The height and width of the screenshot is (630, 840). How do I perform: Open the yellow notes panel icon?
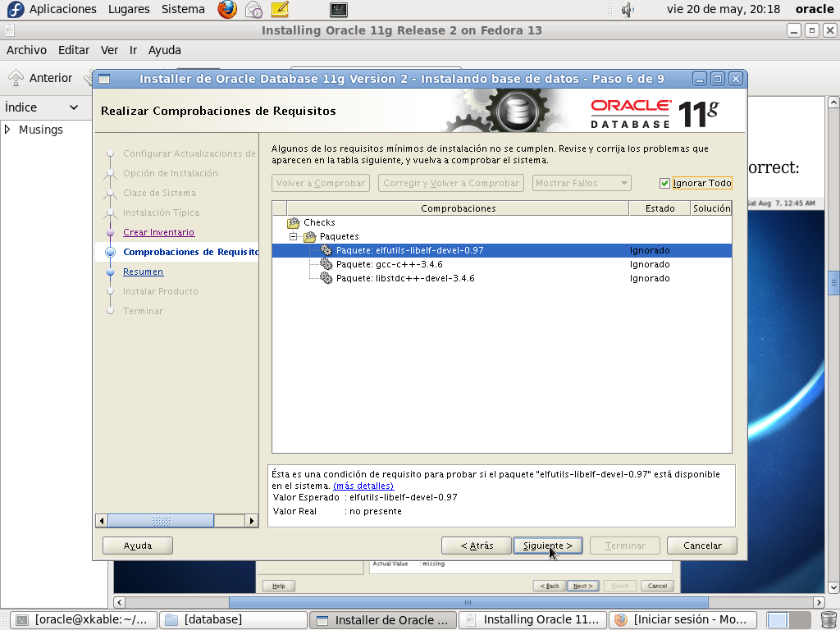point(280,9)
